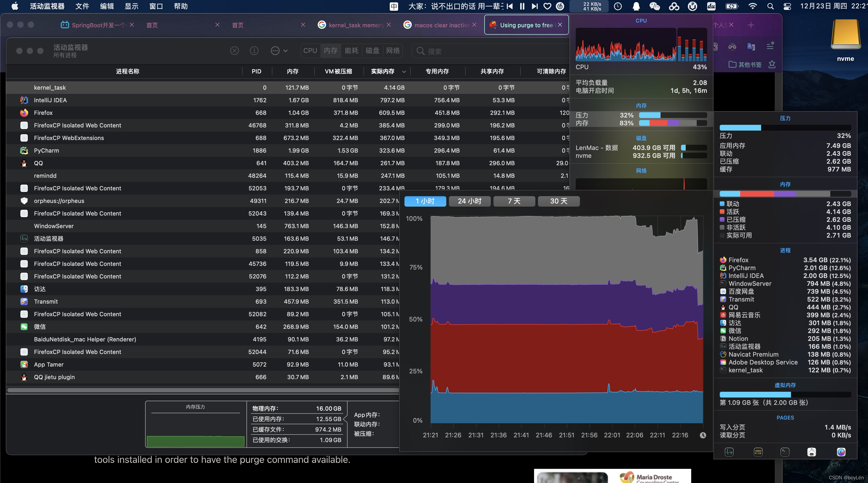868x483 pixels.
Task: Open Activity Monitor icon in iStat footer
Action: pos(729,452)
